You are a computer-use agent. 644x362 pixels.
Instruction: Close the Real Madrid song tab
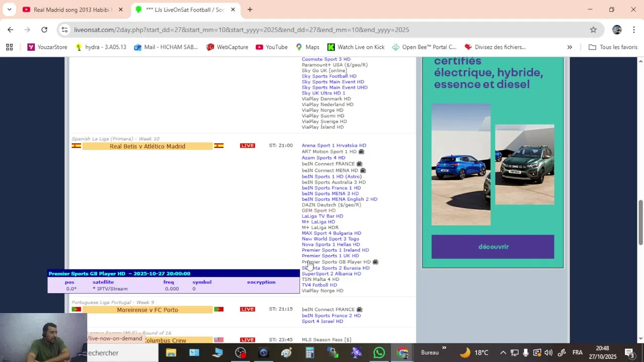pyautogui.click(x=120, y=10)
